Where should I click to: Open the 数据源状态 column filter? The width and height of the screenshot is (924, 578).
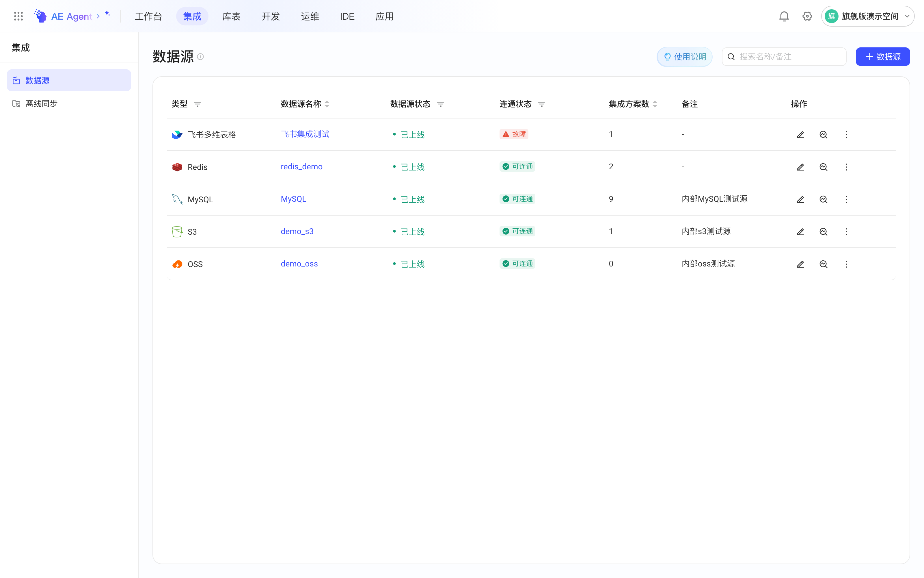[x=440, y=104]
